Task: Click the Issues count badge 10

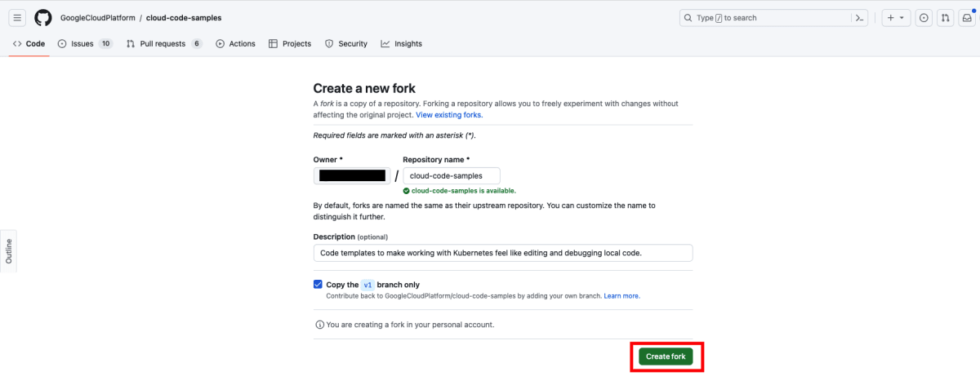Action: pyautogui.click(x=105, y=44)
